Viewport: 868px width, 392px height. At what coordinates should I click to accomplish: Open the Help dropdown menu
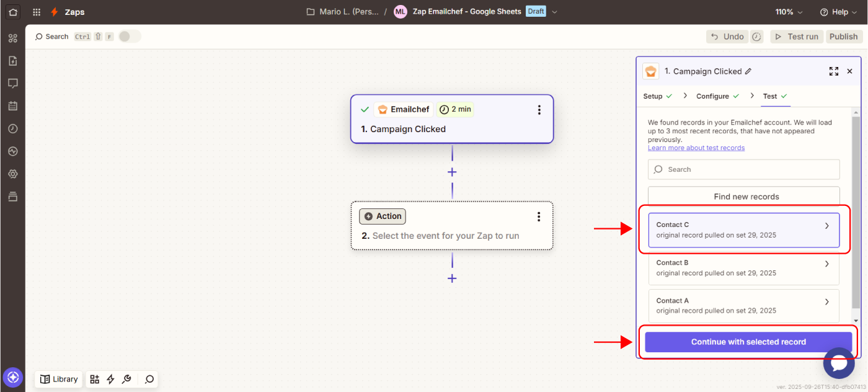point(838,12)
